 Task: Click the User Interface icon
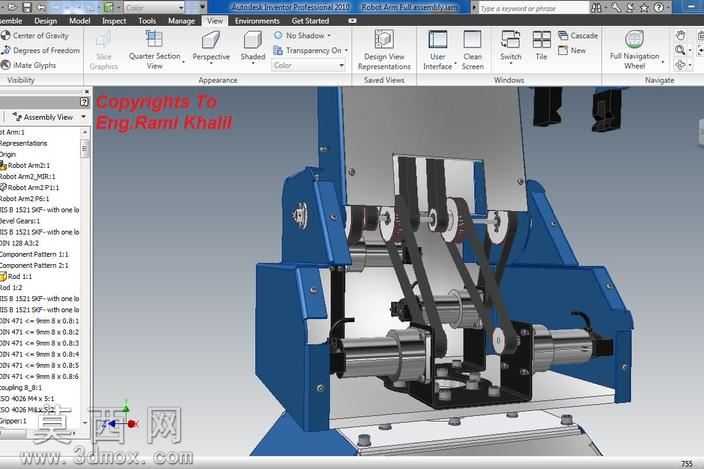click(437, 39)
